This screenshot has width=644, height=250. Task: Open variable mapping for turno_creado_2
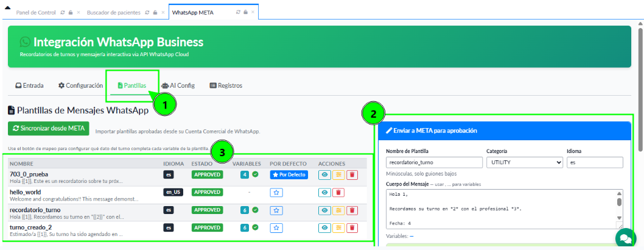click(338, 227)
